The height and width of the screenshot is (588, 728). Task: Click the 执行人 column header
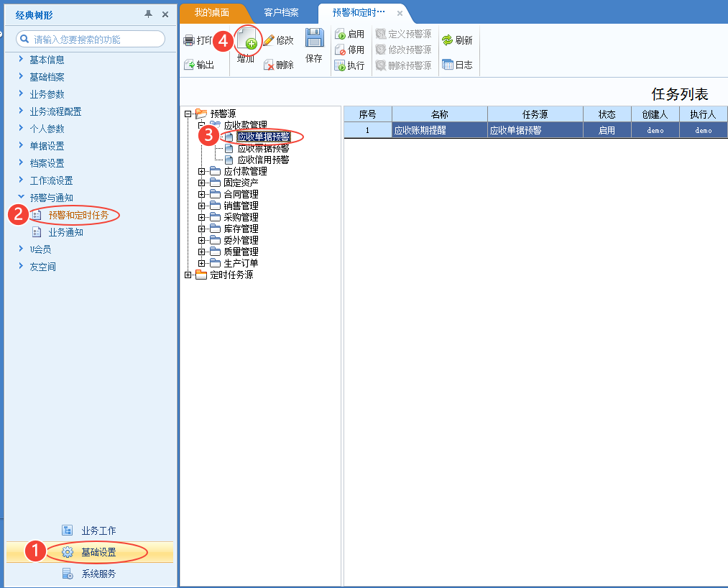(x=704, y=114)
